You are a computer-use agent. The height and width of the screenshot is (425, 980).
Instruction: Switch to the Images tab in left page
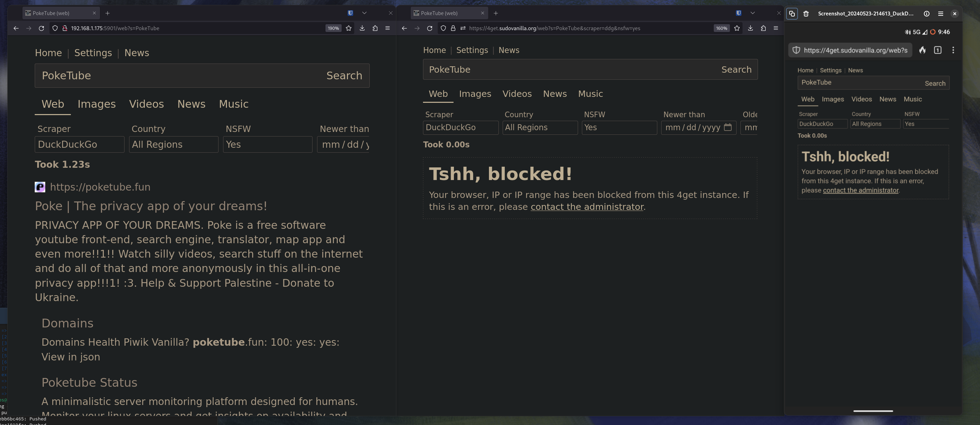click(96, 104)
